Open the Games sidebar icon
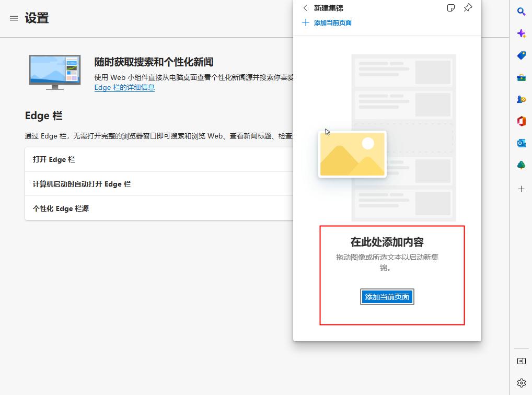 (521, 99)
